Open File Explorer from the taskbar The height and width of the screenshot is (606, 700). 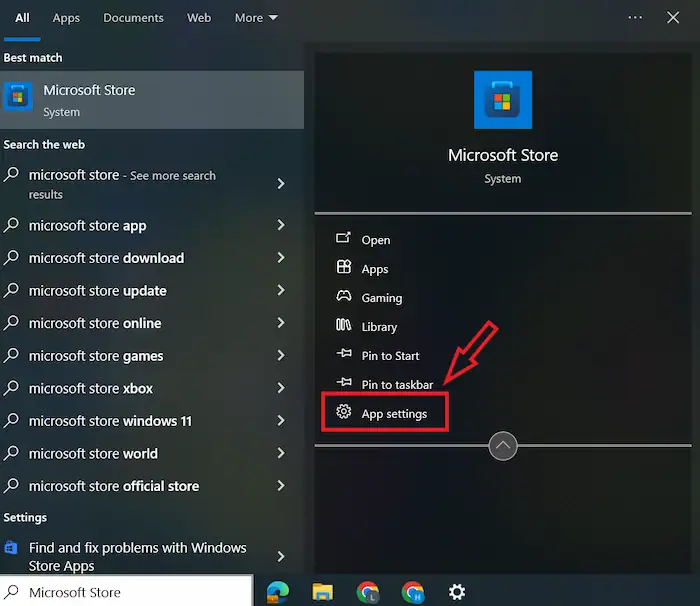point(322,591)
